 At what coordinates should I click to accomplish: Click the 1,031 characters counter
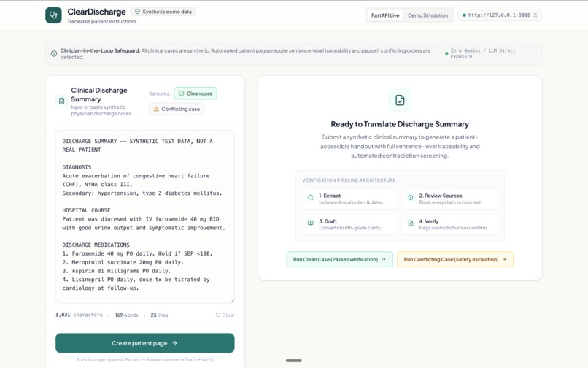pos(79,315)
